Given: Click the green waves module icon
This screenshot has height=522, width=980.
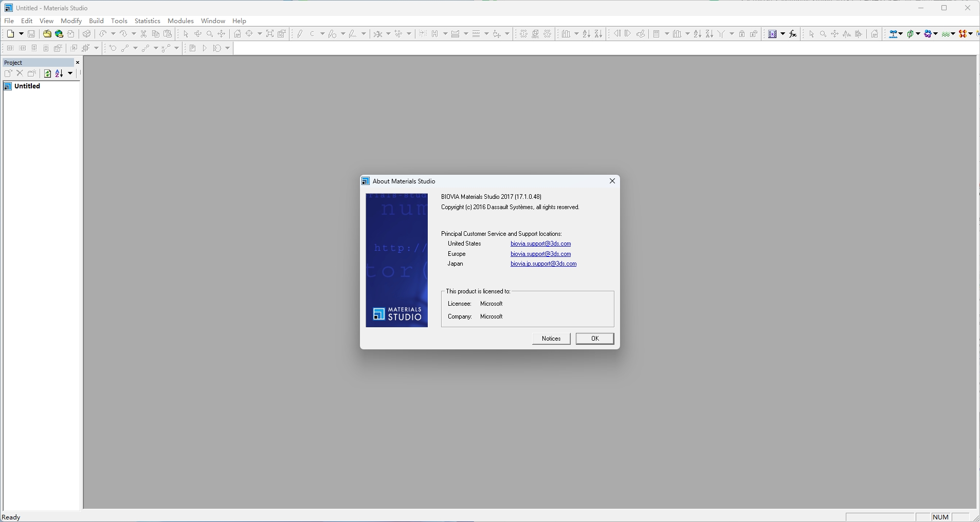Looking at the screenshot, I should point(946,34).
